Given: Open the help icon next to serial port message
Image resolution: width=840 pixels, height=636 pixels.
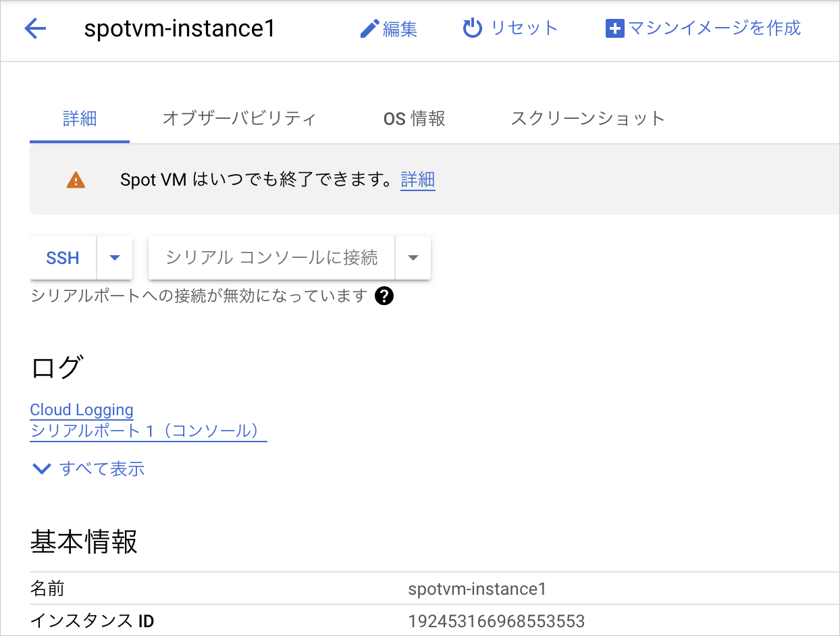Looking at the screenshot, I should (x=384, y=296).
